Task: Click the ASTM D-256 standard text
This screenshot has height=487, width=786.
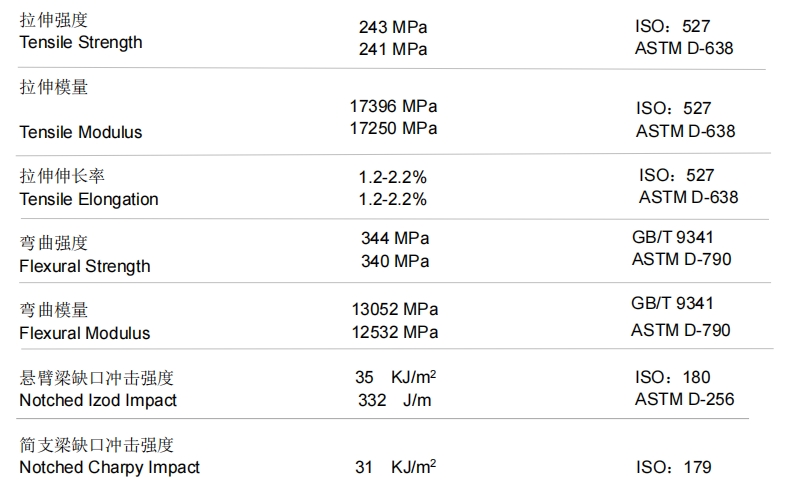Action: coord(685,399)
